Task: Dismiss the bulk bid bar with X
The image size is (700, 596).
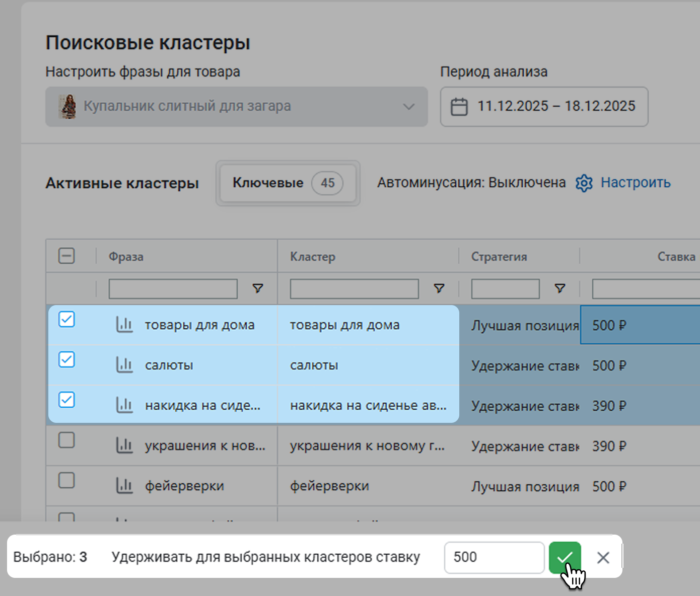Action: pos(603,557)
